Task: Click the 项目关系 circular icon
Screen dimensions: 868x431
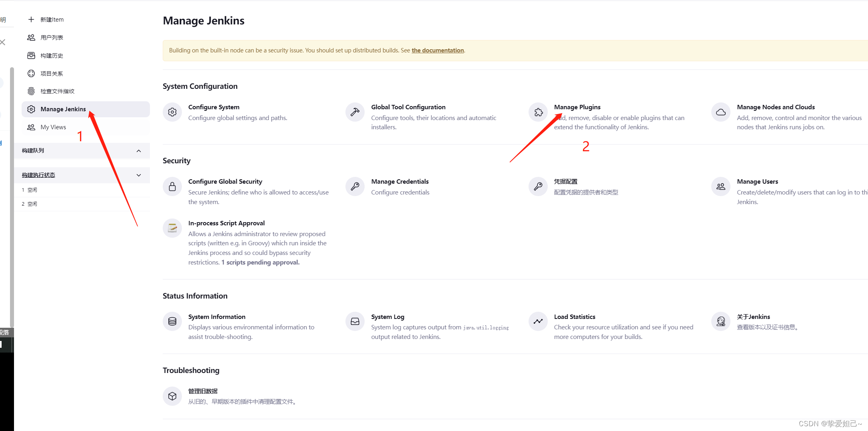Action: (x=31, y=73)
